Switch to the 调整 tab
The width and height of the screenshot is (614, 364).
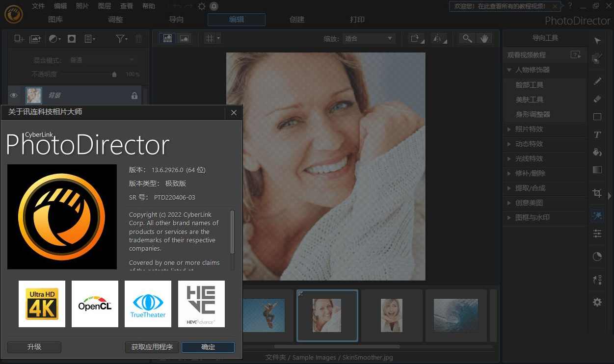115,20
